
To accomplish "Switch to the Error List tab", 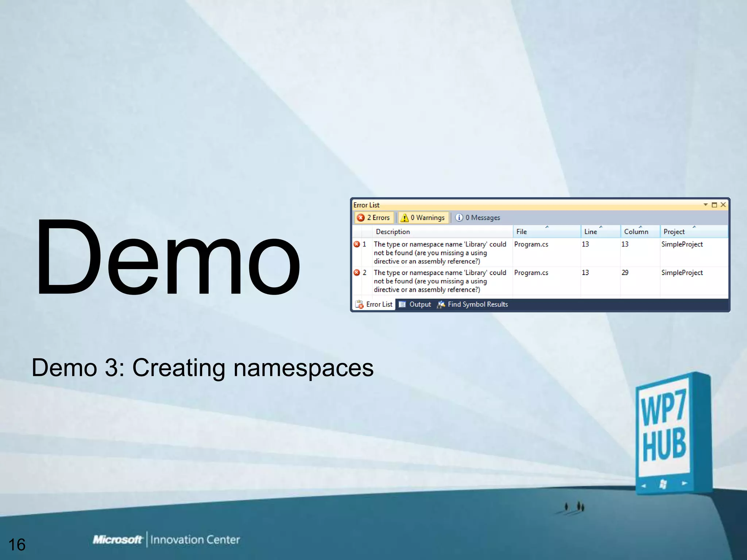I will (x=375, y=304).
